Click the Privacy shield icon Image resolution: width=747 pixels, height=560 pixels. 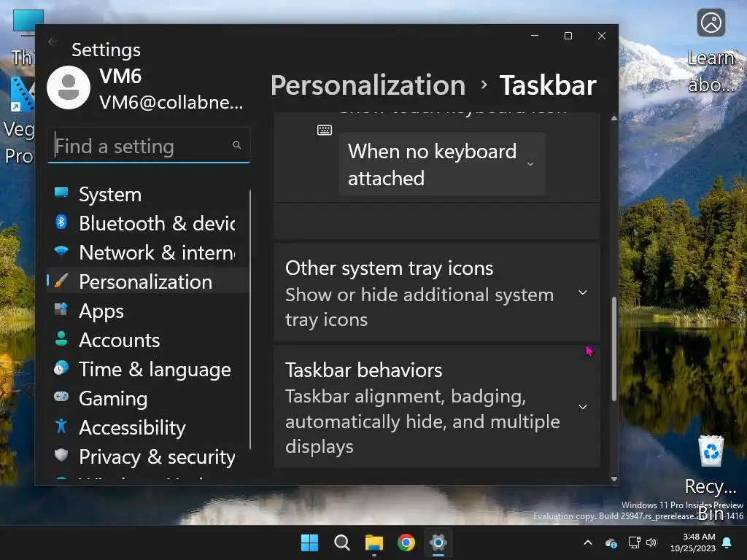tap(61, 455)
